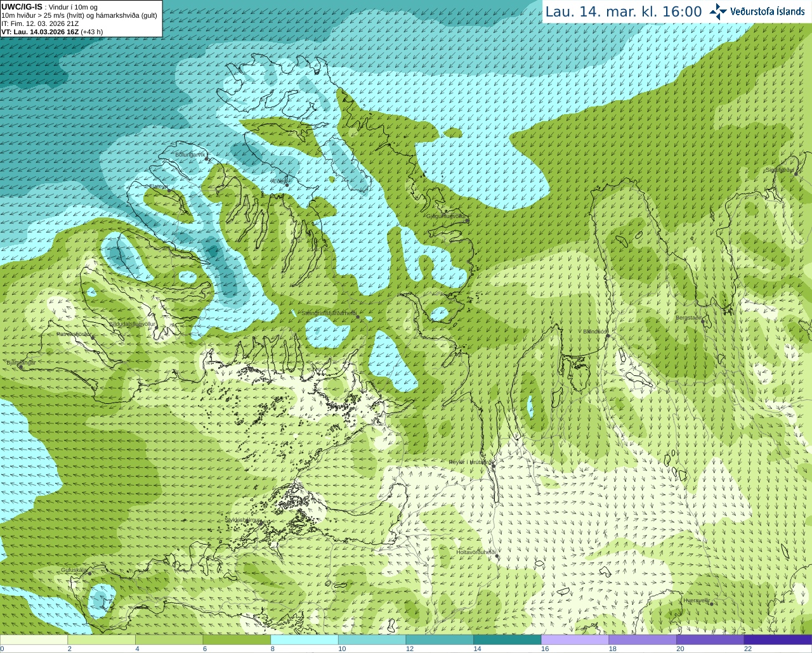Click the Hveravellir station label
The width and height of the screenshot is (812, 653).
click(696, 600)
